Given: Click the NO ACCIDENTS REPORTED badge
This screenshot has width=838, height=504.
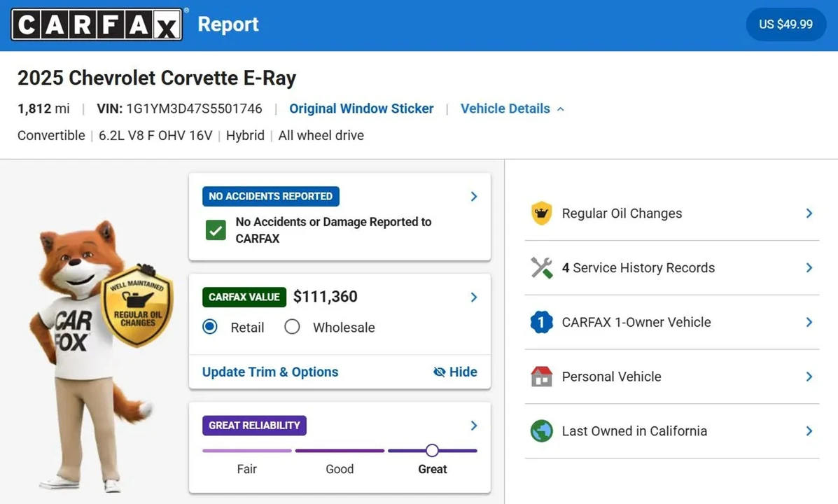Looking at the screenshot, I should [x=271, y=196].
